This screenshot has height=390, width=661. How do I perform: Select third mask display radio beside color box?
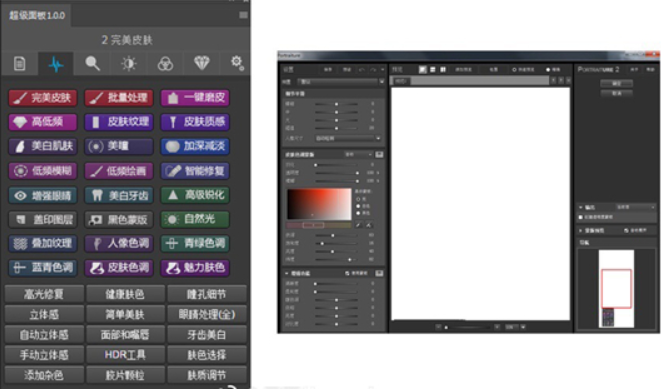[358, 213]
